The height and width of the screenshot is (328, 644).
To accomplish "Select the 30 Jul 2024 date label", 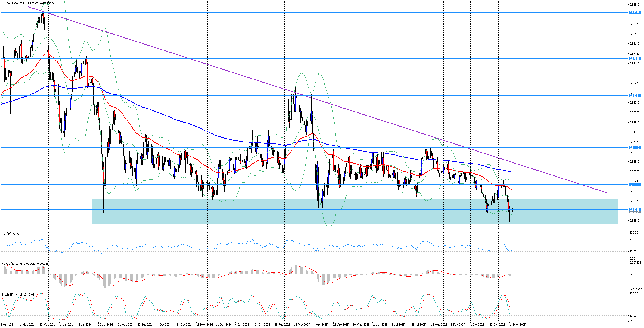I will [x=105, y=324].
